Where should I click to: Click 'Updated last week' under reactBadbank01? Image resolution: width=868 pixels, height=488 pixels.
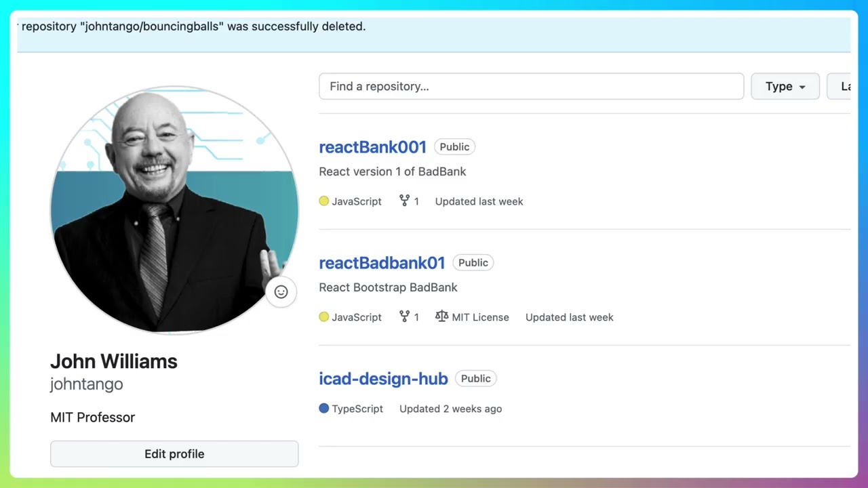pyautogui.click(x=569, y=317)
